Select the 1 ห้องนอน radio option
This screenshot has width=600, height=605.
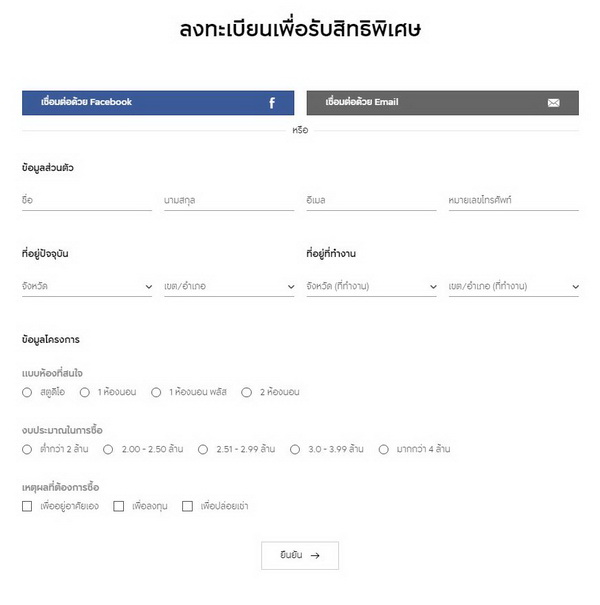85,393
